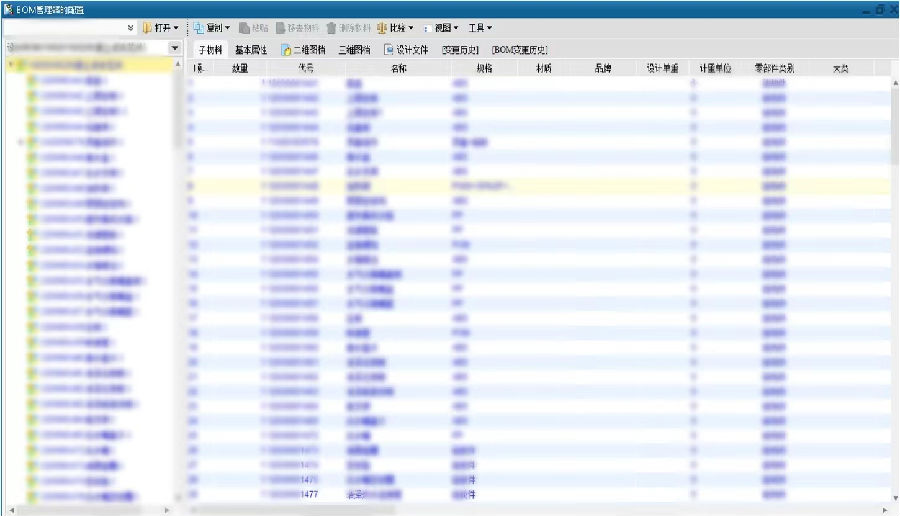Expand the left panel combo box arrow
This screenshot has width=900, height=516.
(x=174, y=48)
